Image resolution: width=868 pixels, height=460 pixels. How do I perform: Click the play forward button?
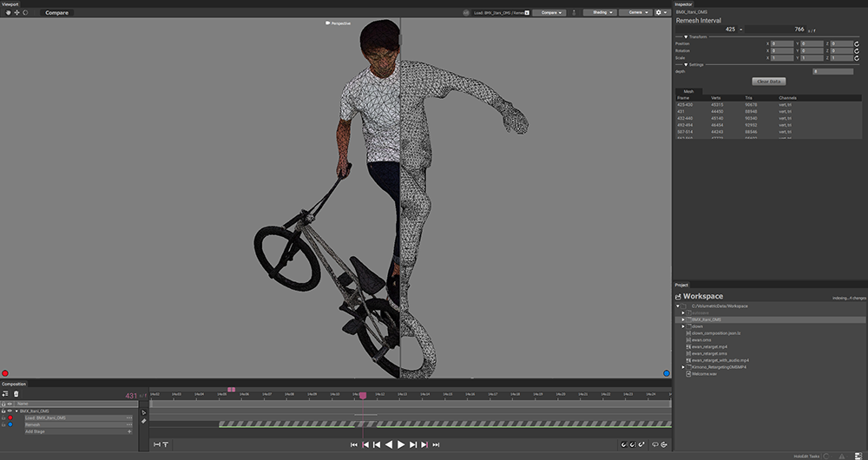[401, 444]
